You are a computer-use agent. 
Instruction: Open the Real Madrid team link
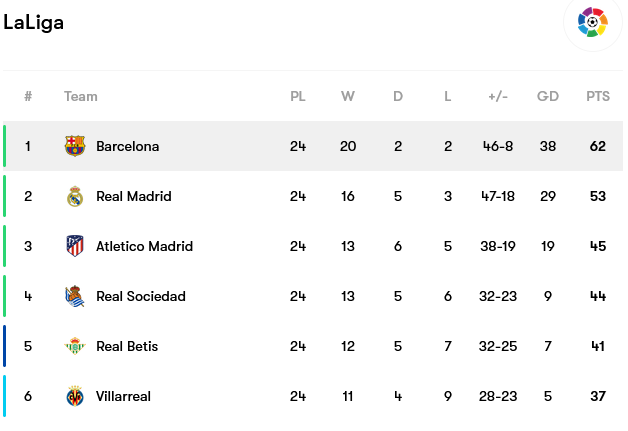coord(133,196)
